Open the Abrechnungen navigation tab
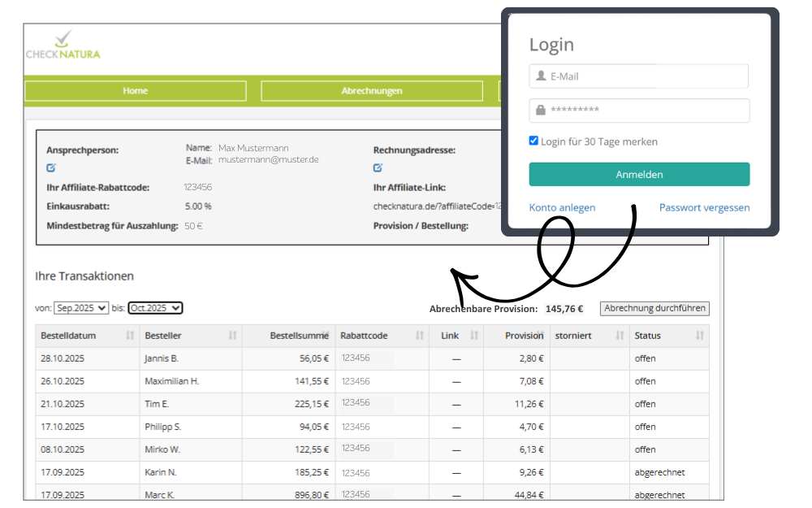Viewport: 812px width, 508px height. (373, 90)
